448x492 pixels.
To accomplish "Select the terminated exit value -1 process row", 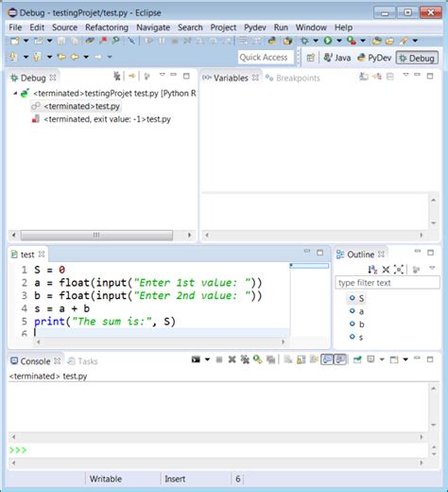I will pyautogui.click(x=101, y=119).
